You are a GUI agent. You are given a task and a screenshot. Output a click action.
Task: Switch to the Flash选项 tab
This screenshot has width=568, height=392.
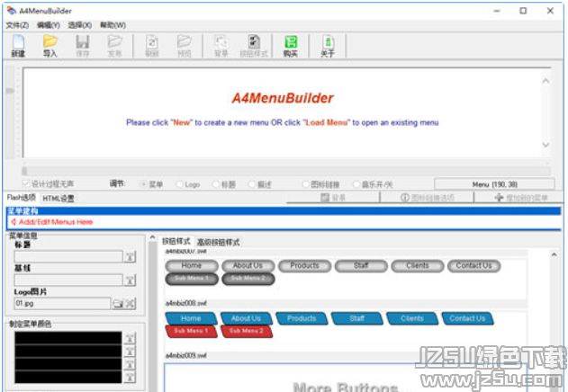[x=21, y=198]
